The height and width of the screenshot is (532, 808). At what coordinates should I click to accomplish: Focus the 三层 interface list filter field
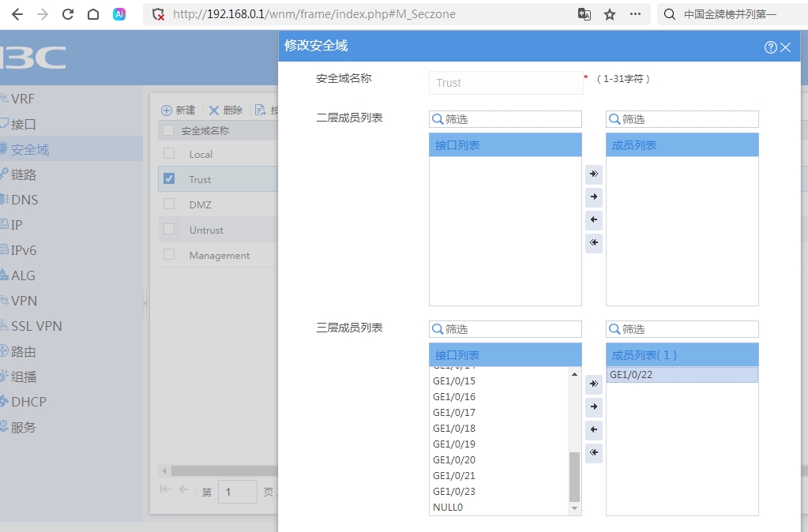505,329
